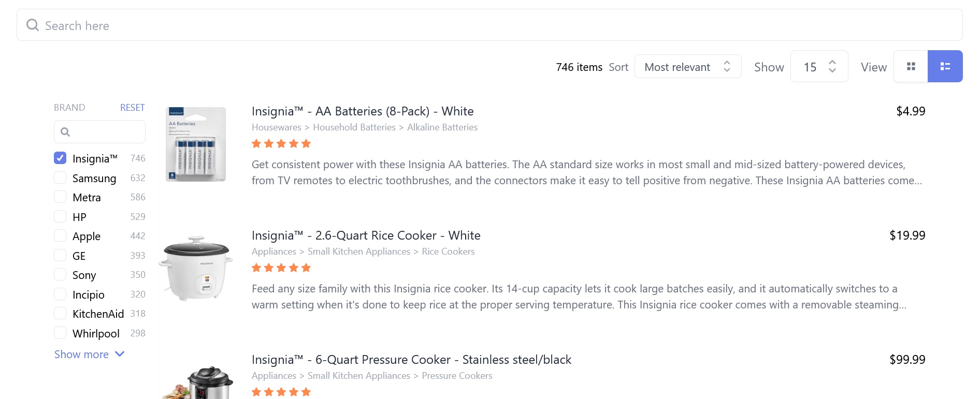Click the star rating of AA Batteries
Viewport: 980px width, 399px height.
point(281,144)
